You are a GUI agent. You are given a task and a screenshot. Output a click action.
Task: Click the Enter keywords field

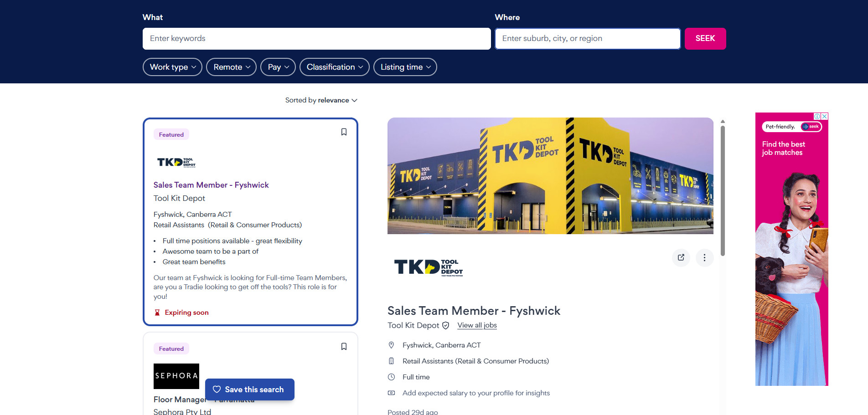(316, 39)
